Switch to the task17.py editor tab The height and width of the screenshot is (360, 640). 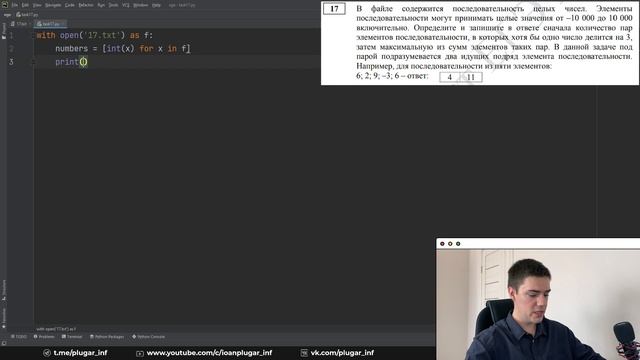click(49, 24)
